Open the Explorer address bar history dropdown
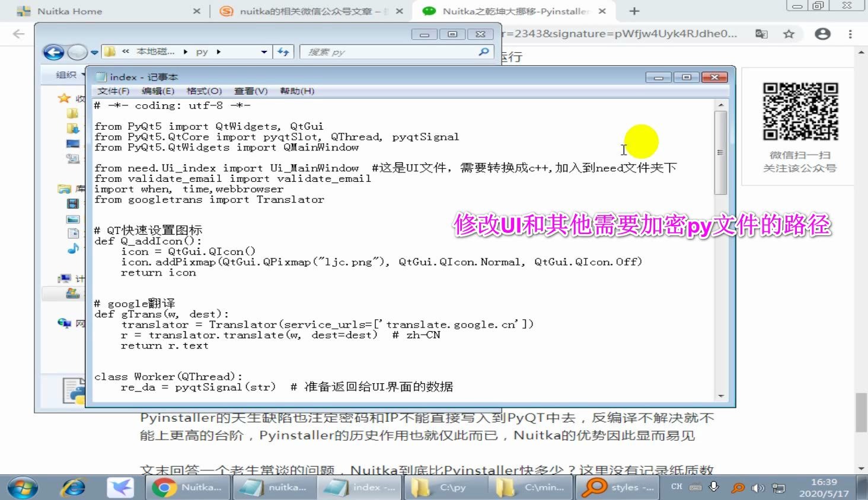The width and height of the screenshot is (868, 500). click(x=264, y=52)
